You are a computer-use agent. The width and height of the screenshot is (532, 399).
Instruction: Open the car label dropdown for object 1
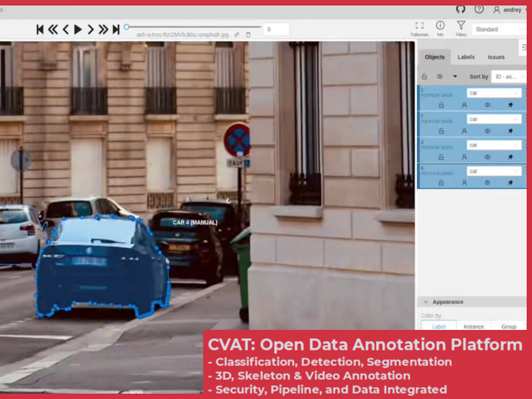point(494,93)
